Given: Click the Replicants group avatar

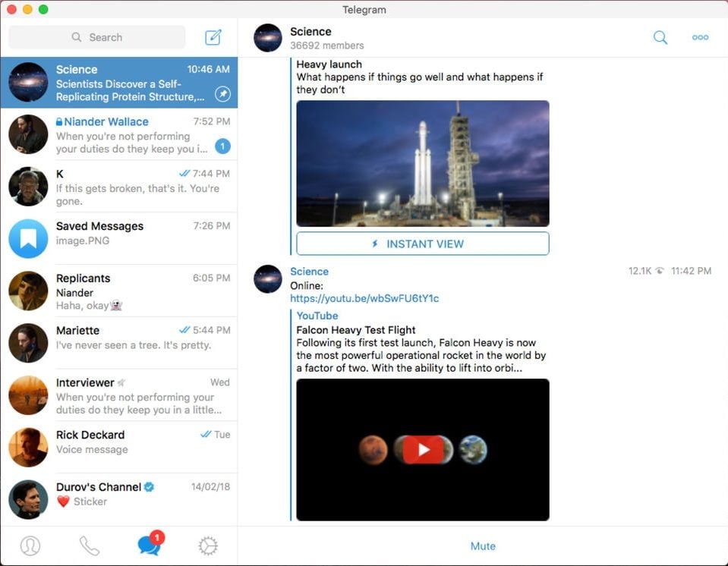Looking at the screenshot, I should point(28,291).
